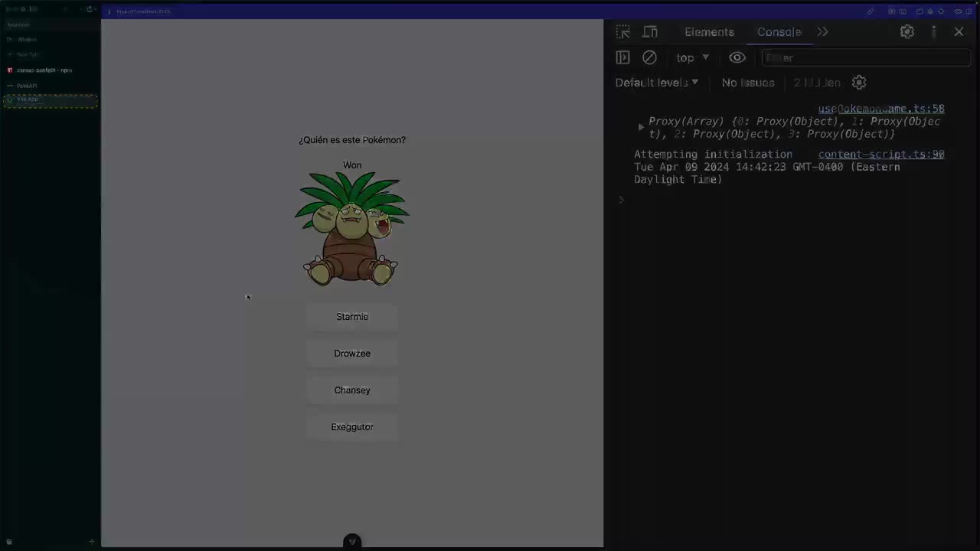This screenshot has width=980, height=551.
Task: Click the site info icon before the URL
Action: pos(109,11)
